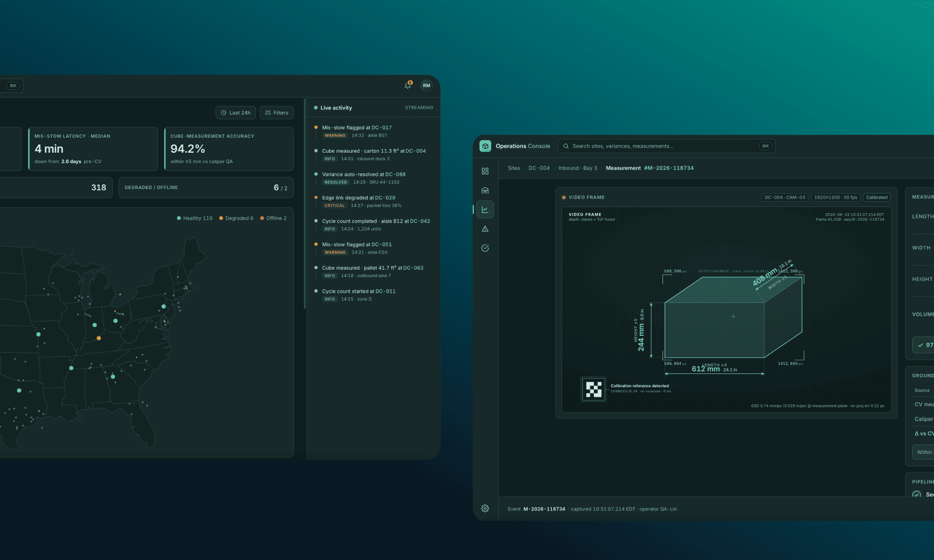Open Mis-stow flagged at DC-017 activity
The height and width of the screenshot is (560, 934).
point(374,131)
